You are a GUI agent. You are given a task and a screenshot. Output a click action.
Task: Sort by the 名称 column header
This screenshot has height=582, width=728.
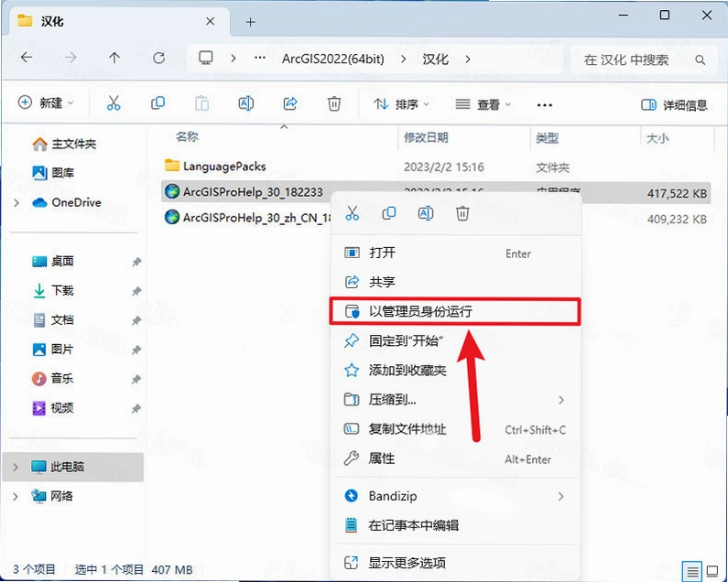[x=187, y=137]
